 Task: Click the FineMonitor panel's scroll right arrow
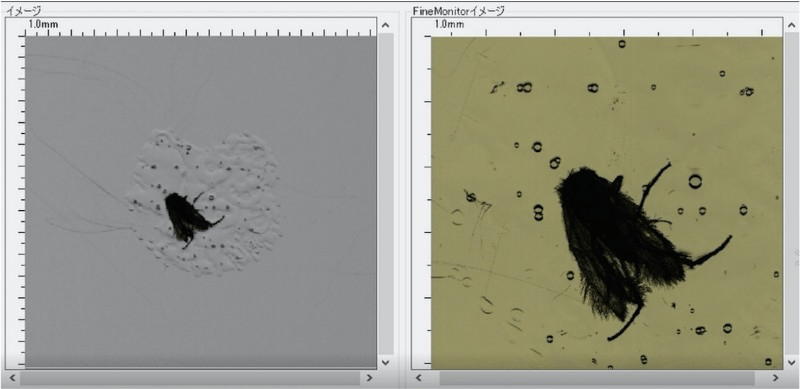coord(776,378)
